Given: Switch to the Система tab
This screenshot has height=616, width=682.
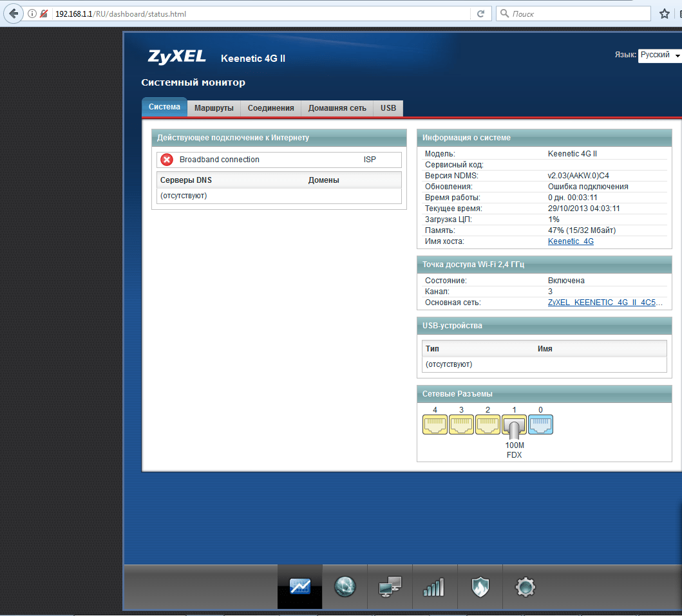Looking at the screenshot, I should coord(164,107).
